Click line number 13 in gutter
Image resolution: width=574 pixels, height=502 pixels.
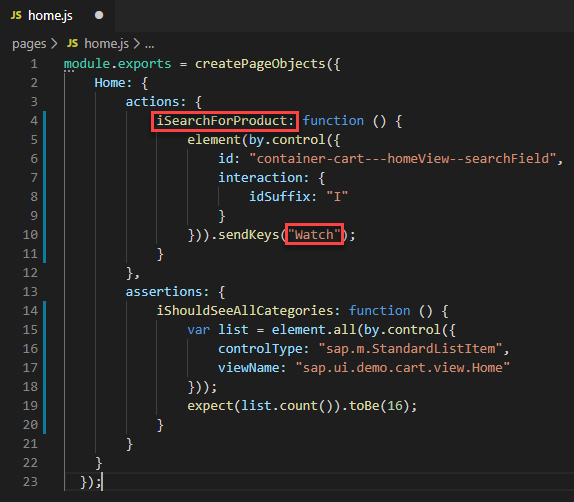(x=30, y=292)
